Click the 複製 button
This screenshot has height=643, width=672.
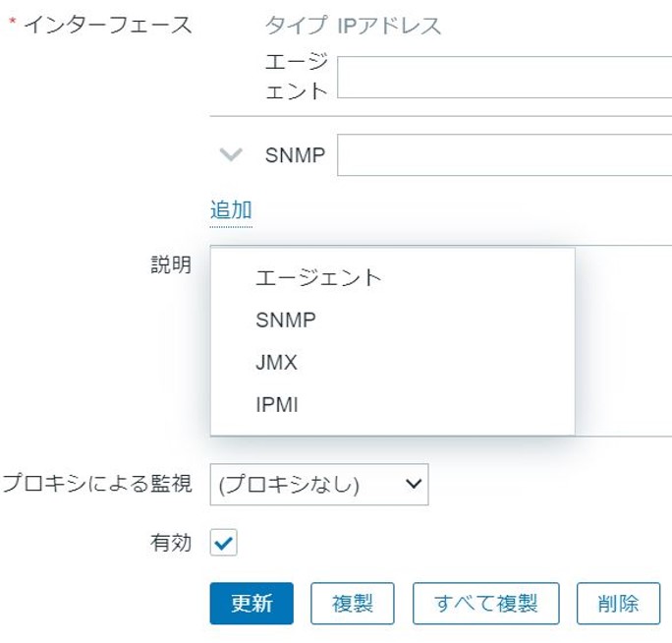pos(353,603)
